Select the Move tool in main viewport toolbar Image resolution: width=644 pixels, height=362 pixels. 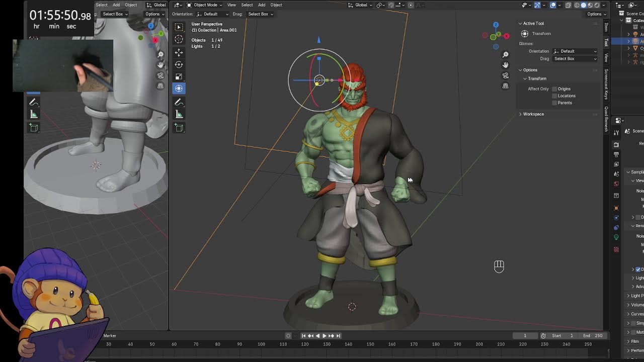click(179, 52)
